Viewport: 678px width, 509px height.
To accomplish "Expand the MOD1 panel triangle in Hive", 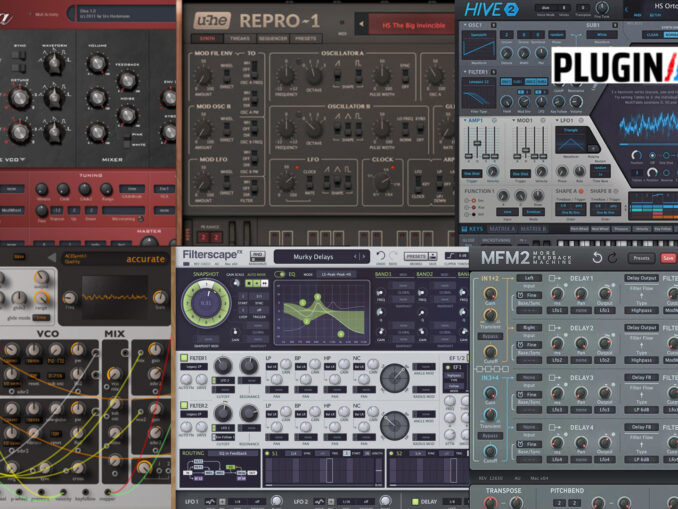I will click(x=513, y=120).
